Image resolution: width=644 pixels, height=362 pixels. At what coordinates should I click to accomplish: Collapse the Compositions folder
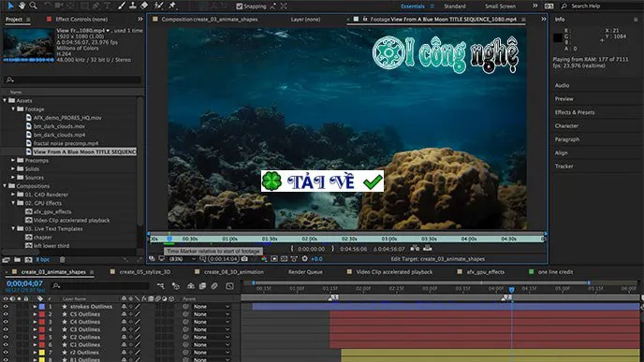pyautogui.click(x=5, y=186)
